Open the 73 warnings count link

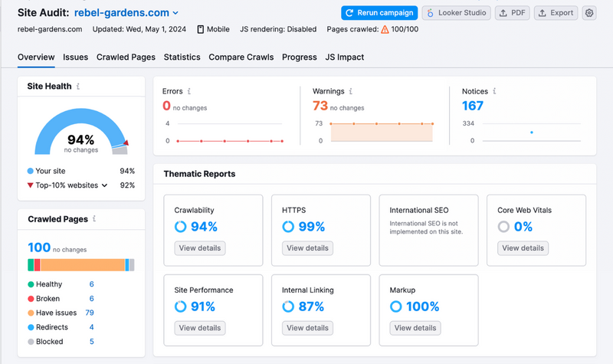tap(320, 106)
